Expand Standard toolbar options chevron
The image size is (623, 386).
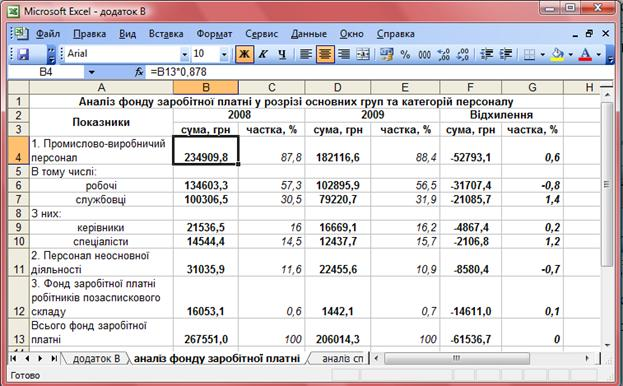pos(51,54)
